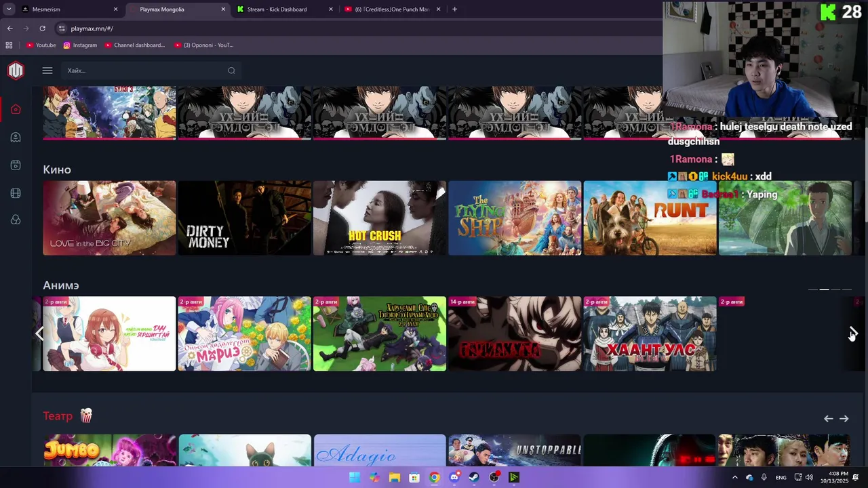Go to the home icon in the sidebar
Screen dimensions: 868x488
point(16,109)
